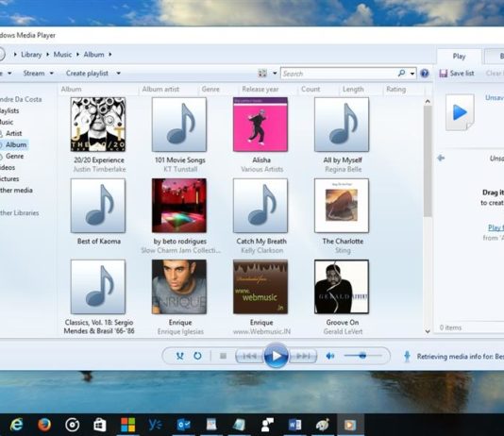
Task: Open the Create playlist dropdown arrow
Action: (118, 74)
